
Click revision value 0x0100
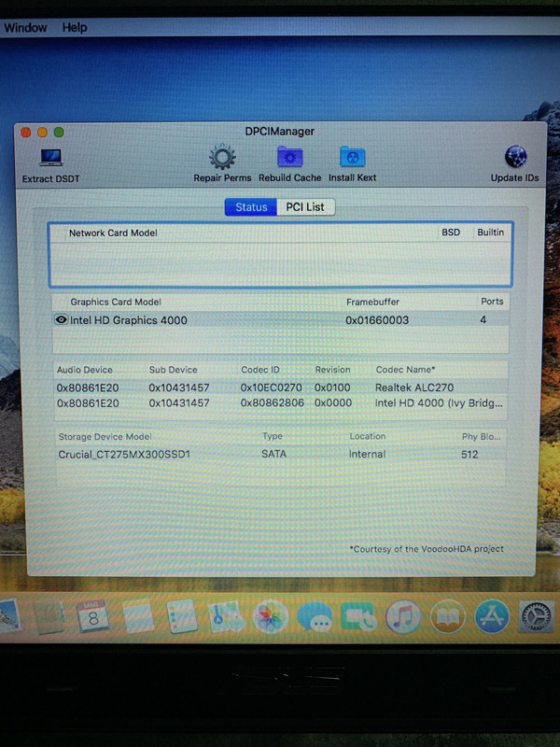(x=332, y=388)
